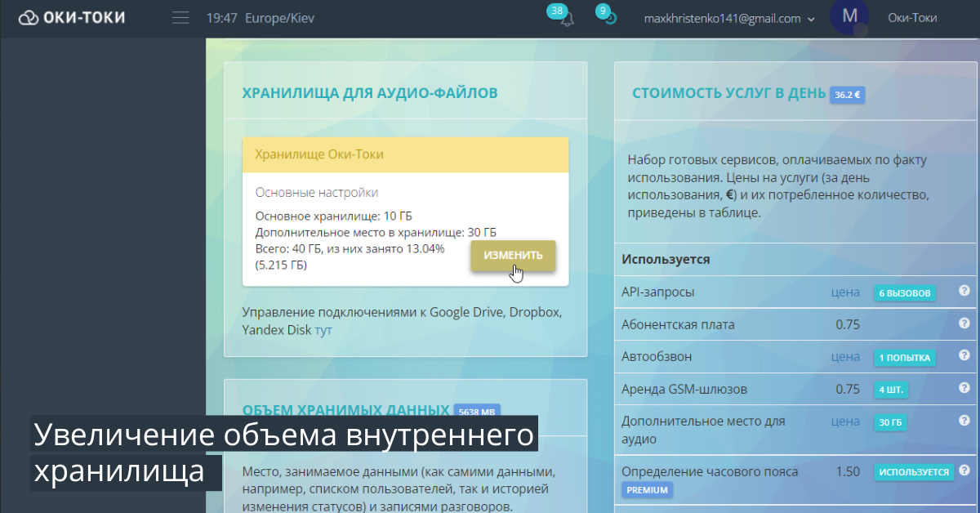The image size is (980, 513).
Task: Open help icon for Автообзвон row
Action: coord(964,356)
